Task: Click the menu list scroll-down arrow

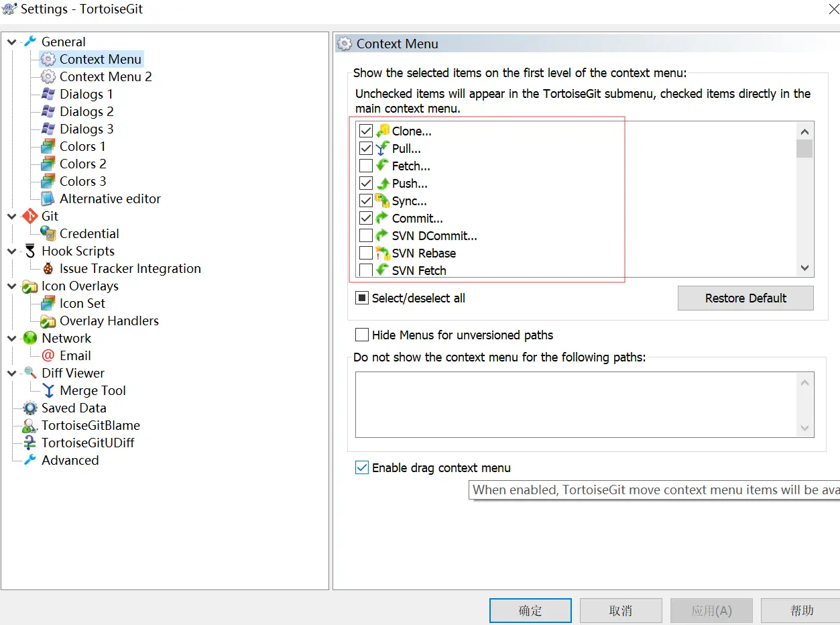Action: [805, 268]
